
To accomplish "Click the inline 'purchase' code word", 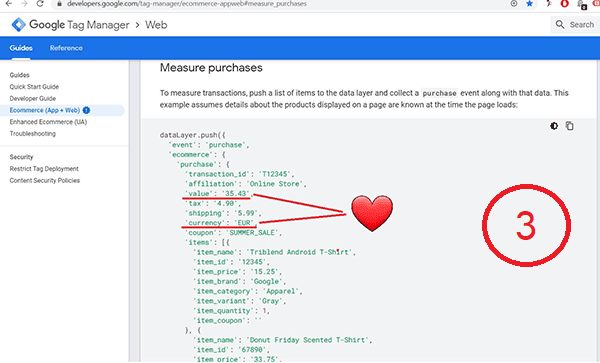I will (439, 93).
